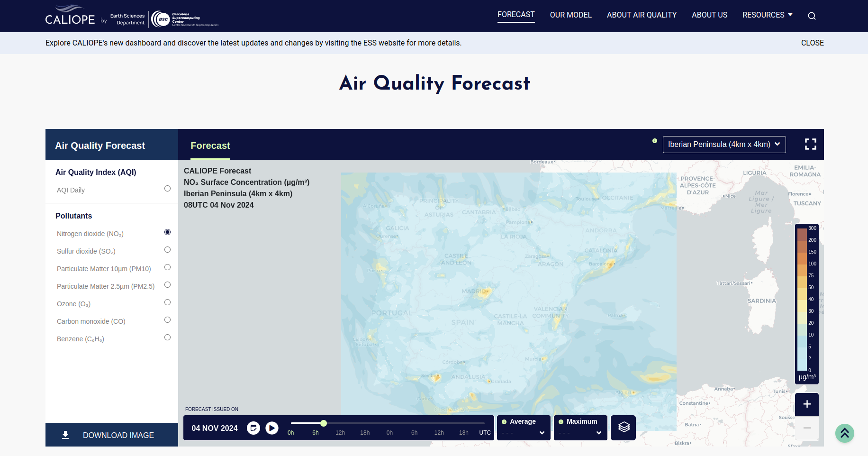This screenshot has height=456, width=868.
Task: Open ABOUT AIR QUALITY page
Action: pyautogui.click(x=642, y=15)
